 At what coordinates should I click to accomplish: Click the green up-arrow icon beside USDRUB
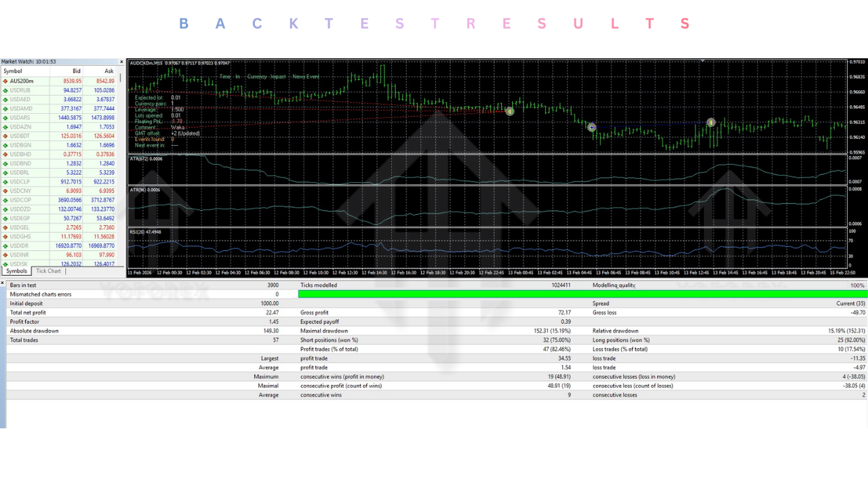5,89
